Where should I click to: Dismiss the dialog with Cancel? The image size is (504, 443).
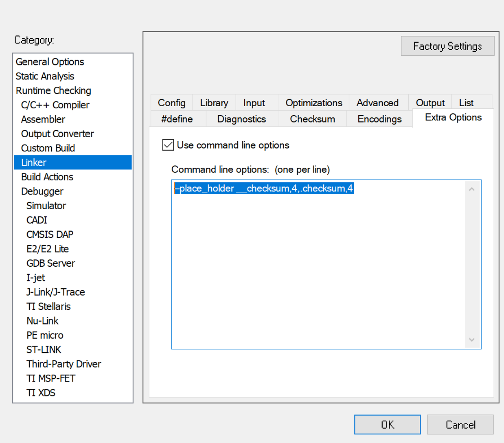click(460, 424)
